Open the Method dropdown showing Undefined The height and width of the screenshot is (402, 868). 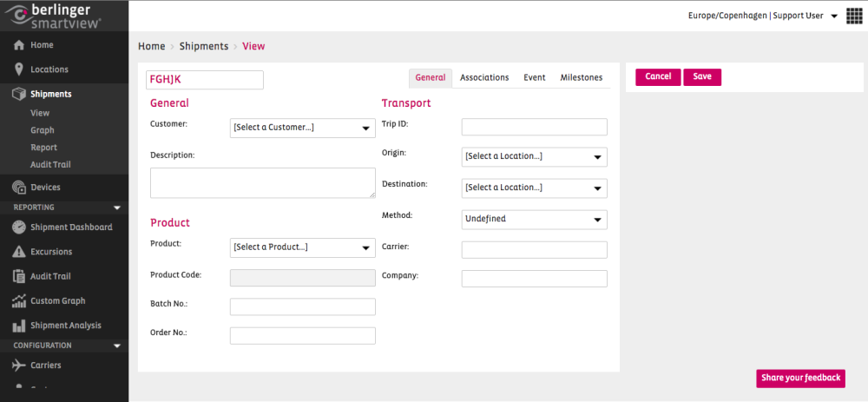point(534,220)
